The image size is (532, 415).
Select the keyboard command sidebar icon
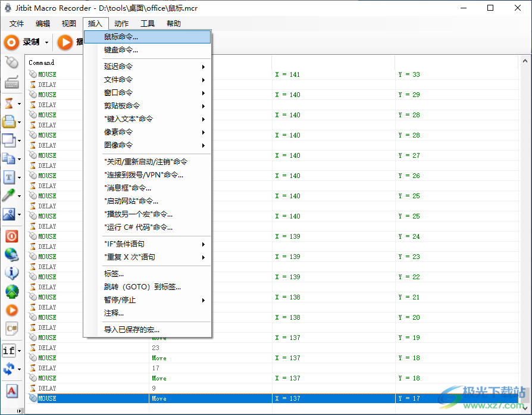pyautogui.click(x=11, y=82)
